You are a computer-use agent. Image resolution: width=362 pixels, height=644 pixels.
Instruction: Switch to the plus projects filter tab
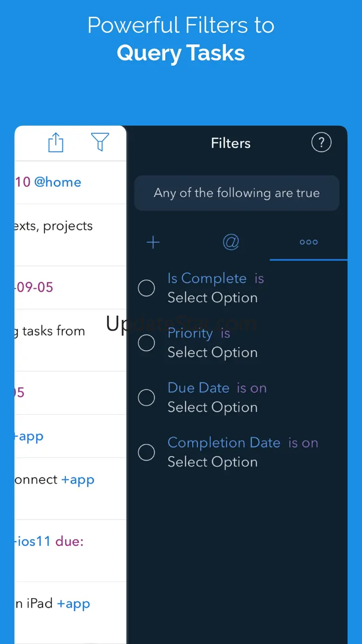pyautogui.click(x=153, y=242)
